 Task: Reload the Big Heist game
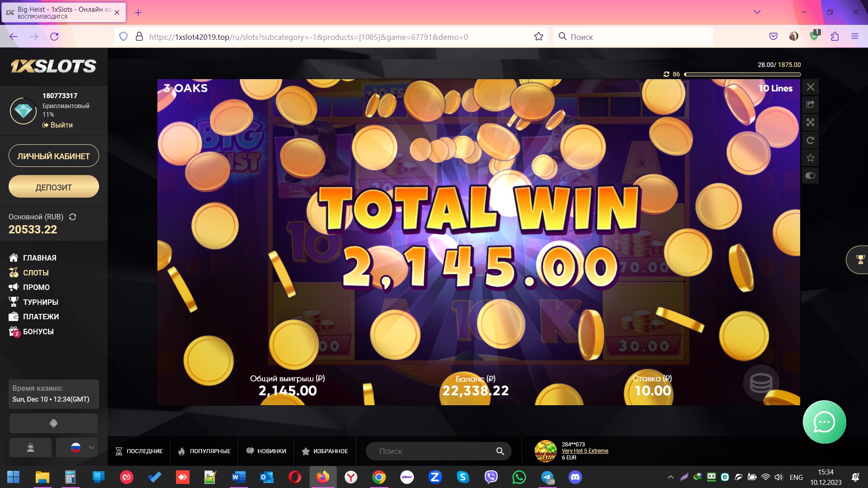[x=810, y=140]
